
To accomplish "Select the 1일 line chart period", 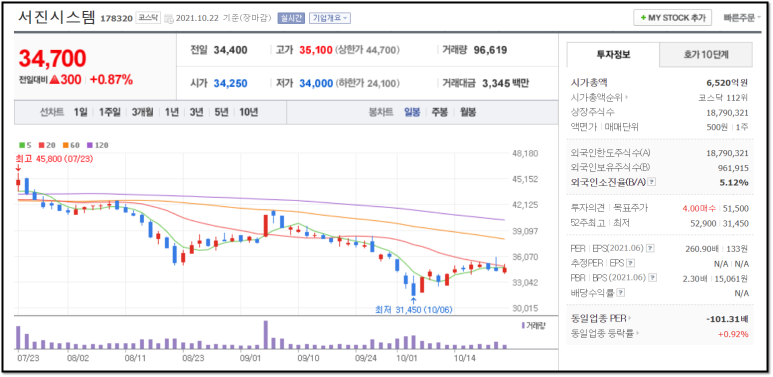I will (80, 112).
